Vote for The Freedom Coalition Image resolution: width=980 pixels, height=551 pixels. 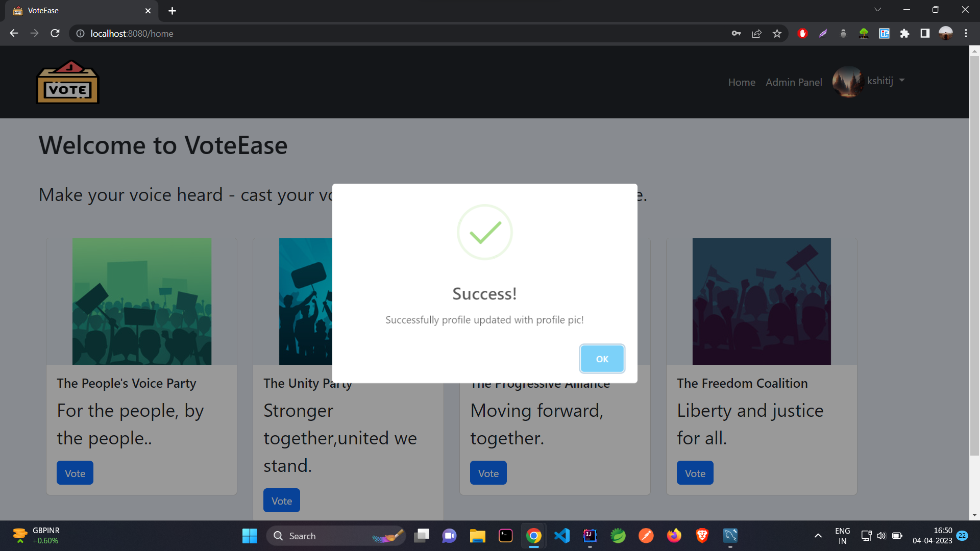(x=695, y=473)
